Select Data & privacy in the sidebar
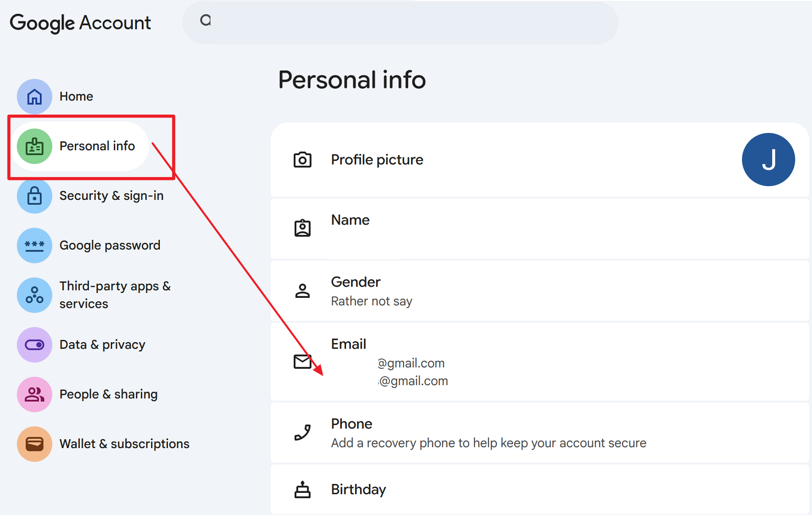This screenshot has height=515, width=812. (102, 345)
